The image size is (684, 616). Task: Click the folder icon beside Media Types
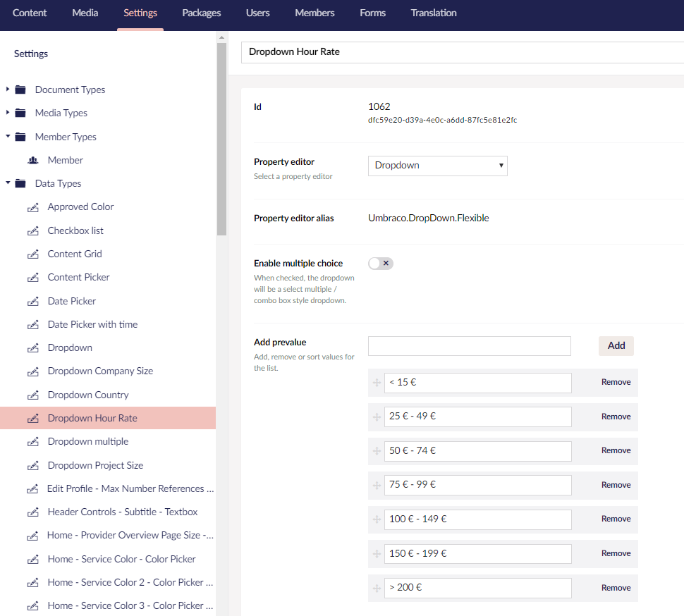click(x=21, y=113)
